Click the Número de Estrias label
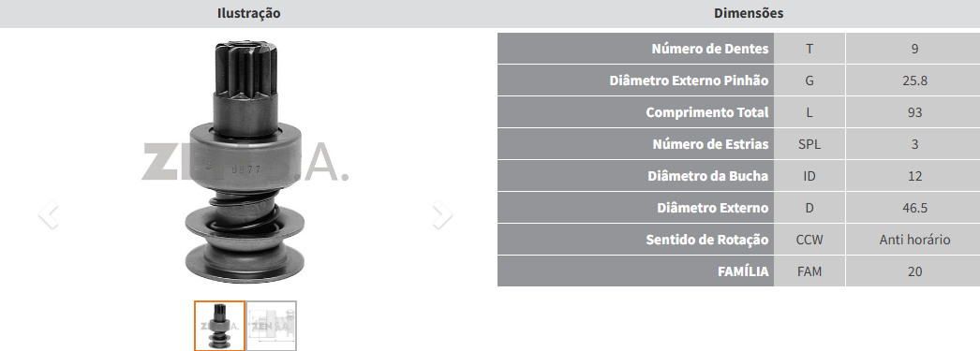This screenshot has height=351, width=980. 710,144
